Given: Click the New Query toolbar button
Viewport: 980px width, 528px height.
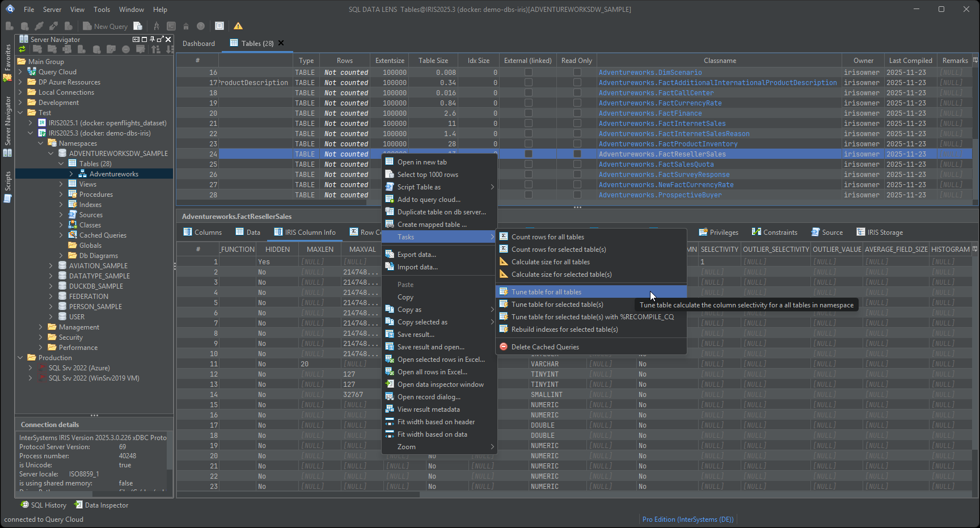Looking at the screenshot, I should [105, 26].
